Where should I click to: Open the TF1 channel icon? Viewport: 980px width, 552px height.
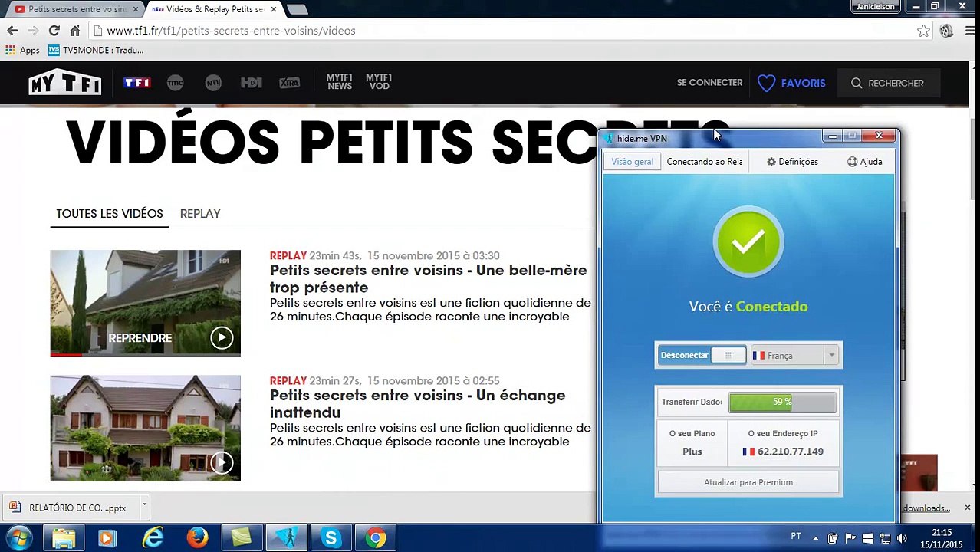(137, 83)
